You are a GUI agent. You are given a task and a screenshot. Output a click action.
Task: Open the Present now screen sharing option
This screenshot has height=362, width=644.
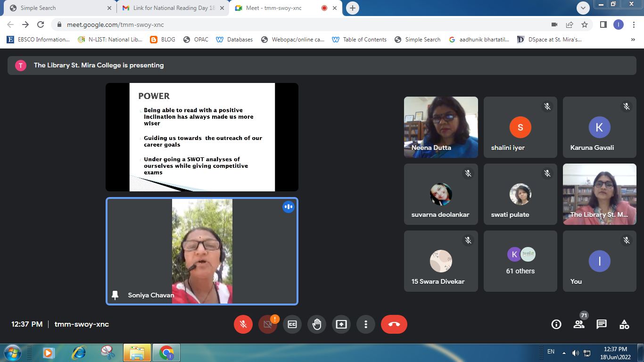(x=341, y=324)
